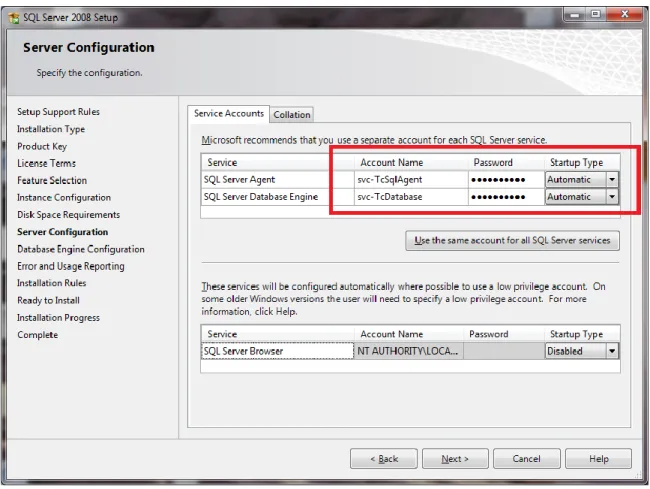
Task: Go back with the Back button
Action: (383, 459)
